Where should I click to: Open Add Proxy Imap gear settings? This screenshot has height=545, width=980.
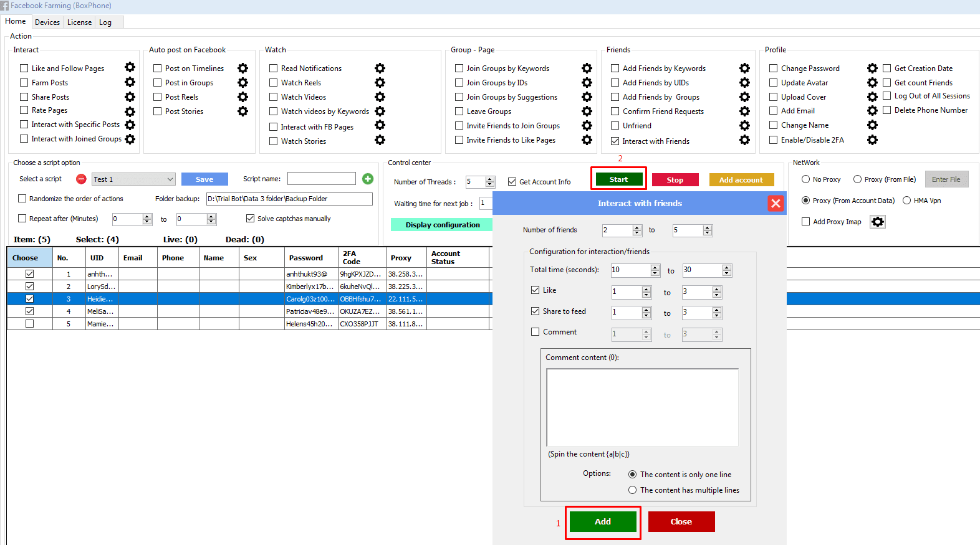(878, 222)
